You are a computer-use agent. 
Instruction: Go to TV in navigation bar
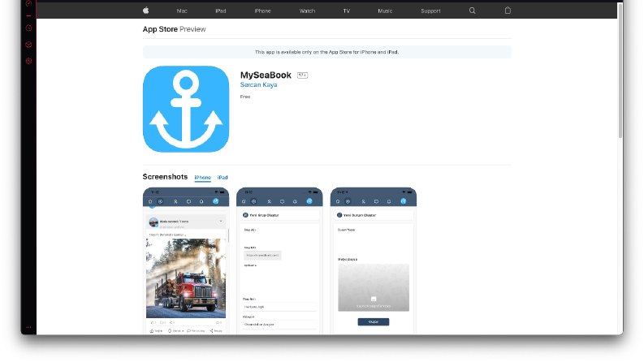pos(347,11)
